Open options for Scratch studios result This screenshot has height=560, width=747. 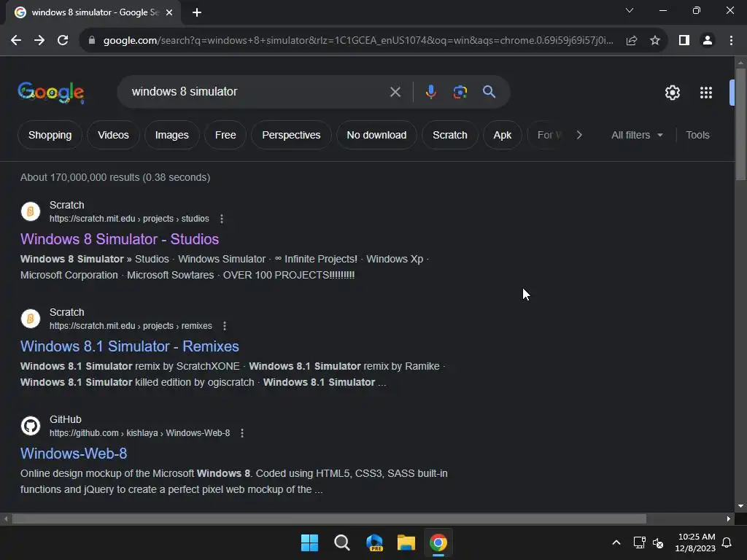point(222,219)
